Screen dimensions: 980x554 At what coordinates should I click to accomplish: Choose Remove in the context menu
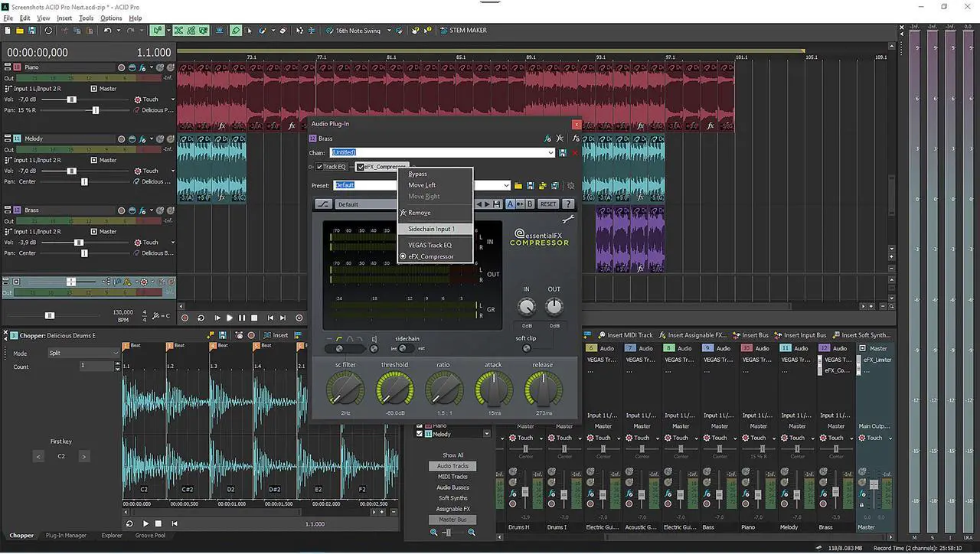[x=419, y=213]
